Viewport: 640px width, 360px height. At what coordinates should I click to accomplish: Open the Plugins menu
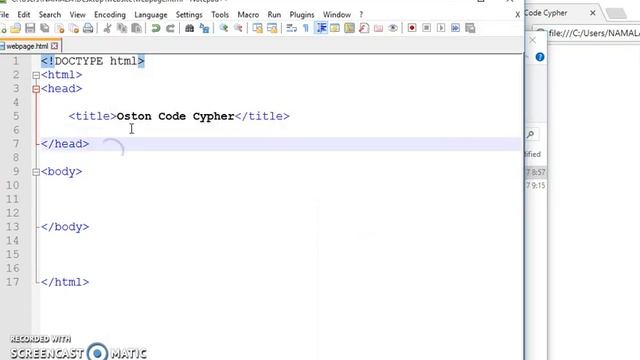tap(302, 15)
